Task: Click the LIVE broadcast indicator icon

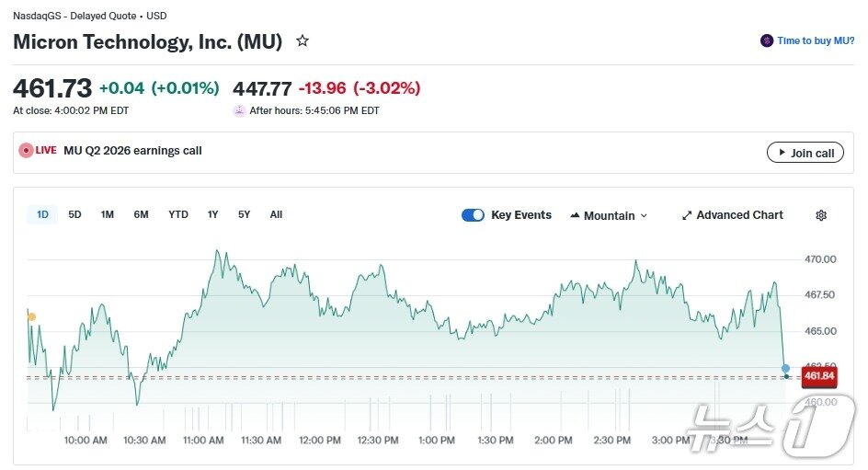Action: (x=27, y=151)
